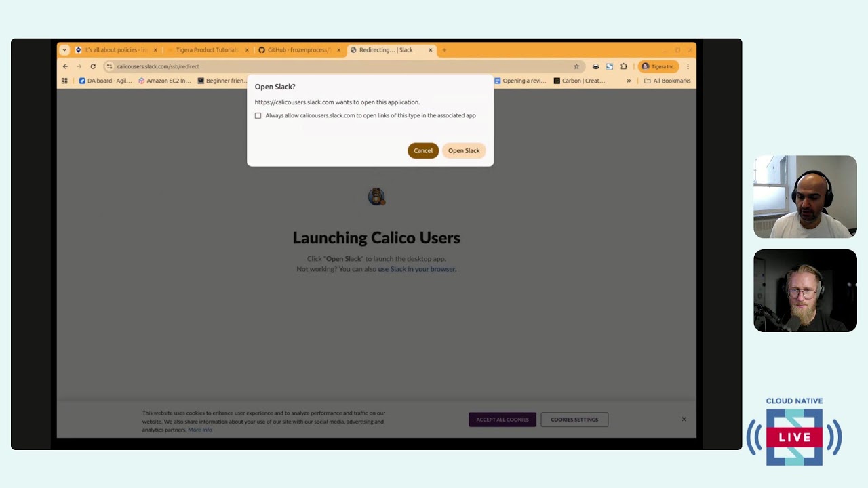Open Cookies Settings

(x=574, y=420)
